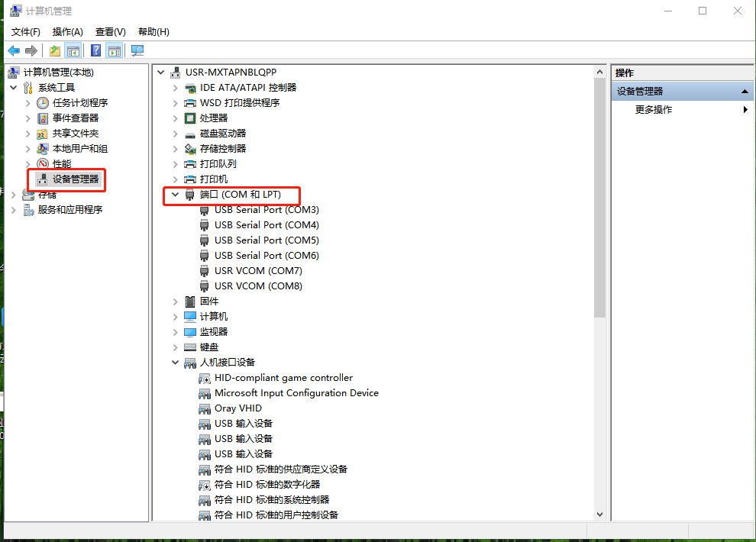The image size is (756, 542).
Task: Click Scan for hardware changes icon
Action: pos(137,51)
